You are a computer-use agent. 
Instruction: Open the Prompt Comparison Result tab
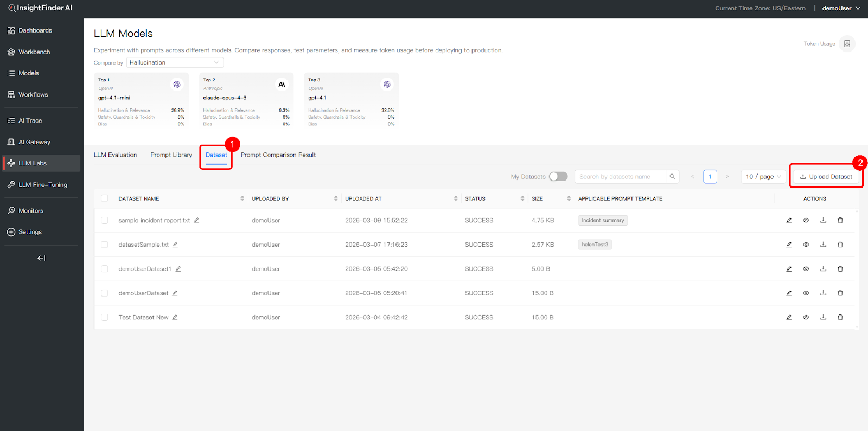pos(278,155)
